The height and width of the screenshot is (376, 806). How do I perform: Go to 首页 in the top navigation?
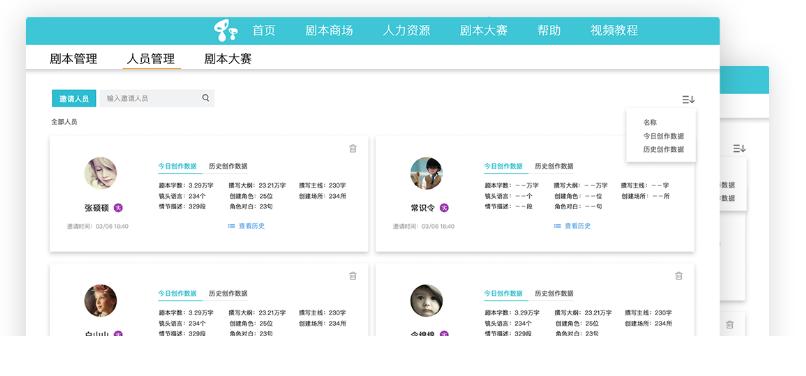(264, 30)
